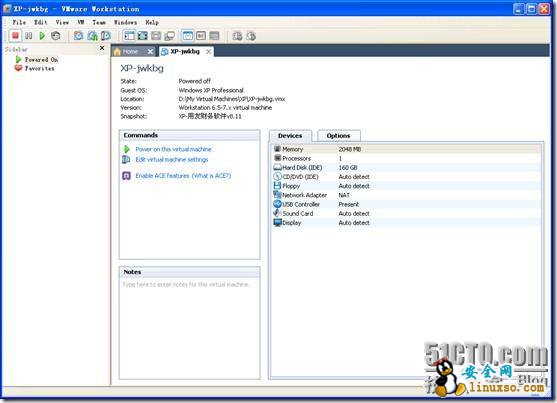This screenshot has width=557, height=403.
Task: Select Powered On in the sidebar
Action: (x=37, y=60)
